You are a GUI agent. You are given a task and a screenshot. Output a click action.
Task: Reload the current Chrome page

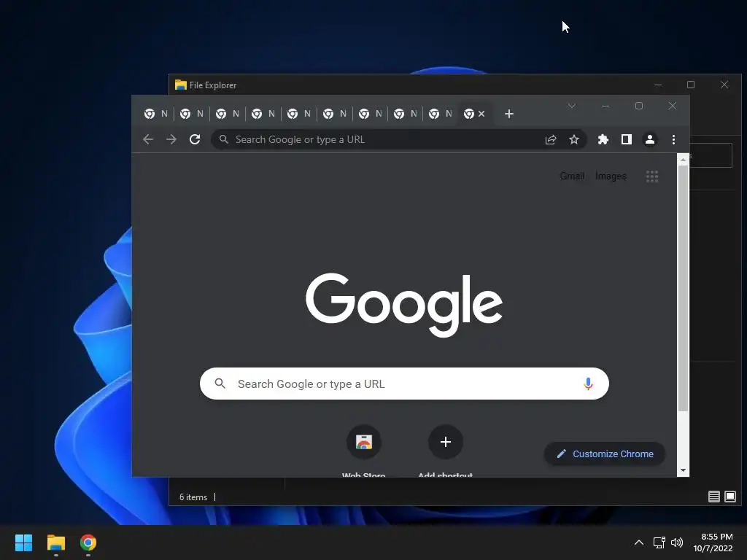(195, 139)
